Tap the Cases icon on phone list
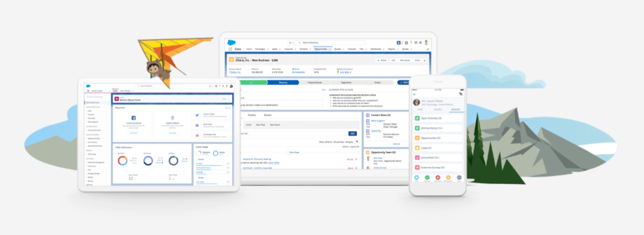The width and height of the screenshot is (644, 235). pyautogui.click(x=417, y=148)
